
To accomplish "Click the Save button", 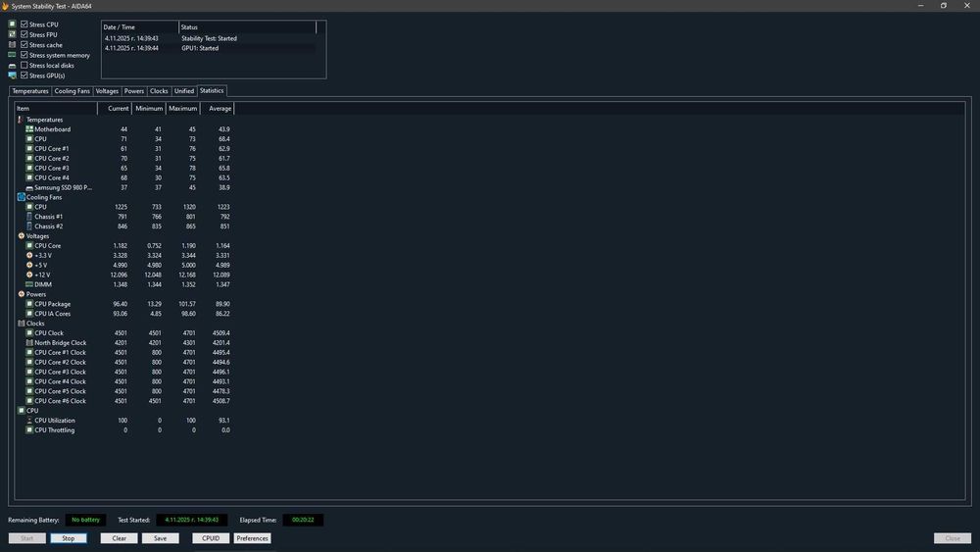I will click(x=160, y=538).
